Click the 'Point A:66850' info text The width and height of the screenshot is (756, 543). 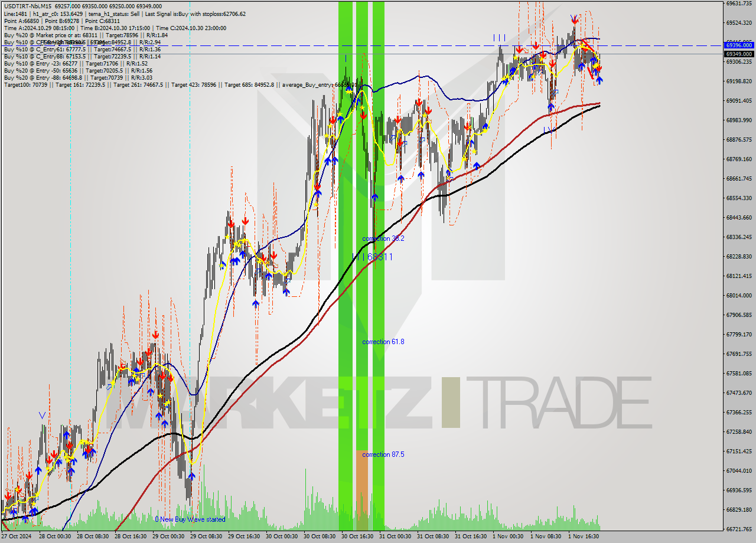pos(22,21)
